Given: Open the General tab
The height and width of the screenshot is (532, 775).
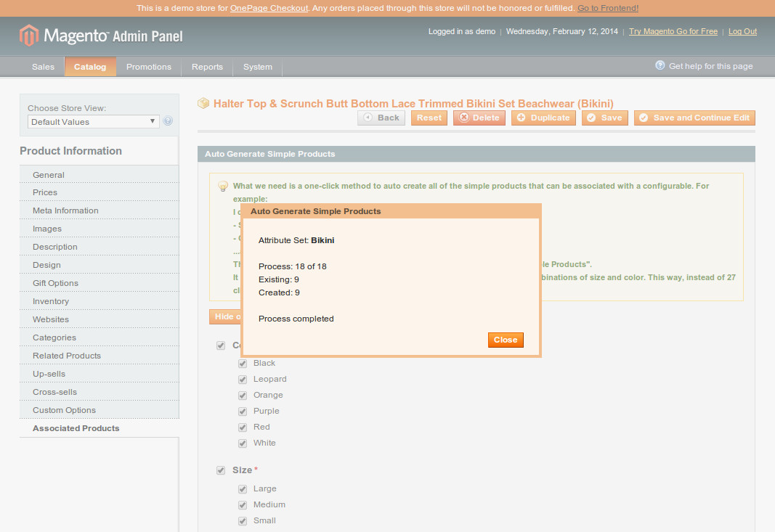Looking at the screenshot, I should click(x=100, y=175).
